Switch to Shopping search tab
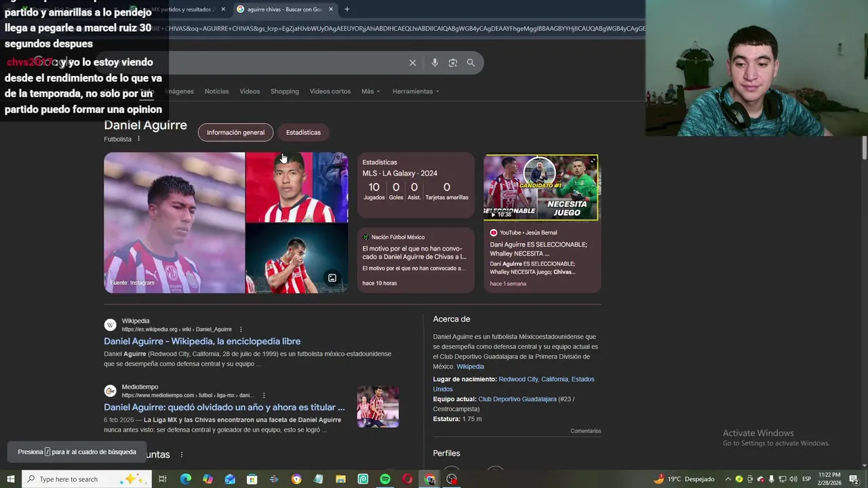 pyautogui.click(x=285, y=91)
